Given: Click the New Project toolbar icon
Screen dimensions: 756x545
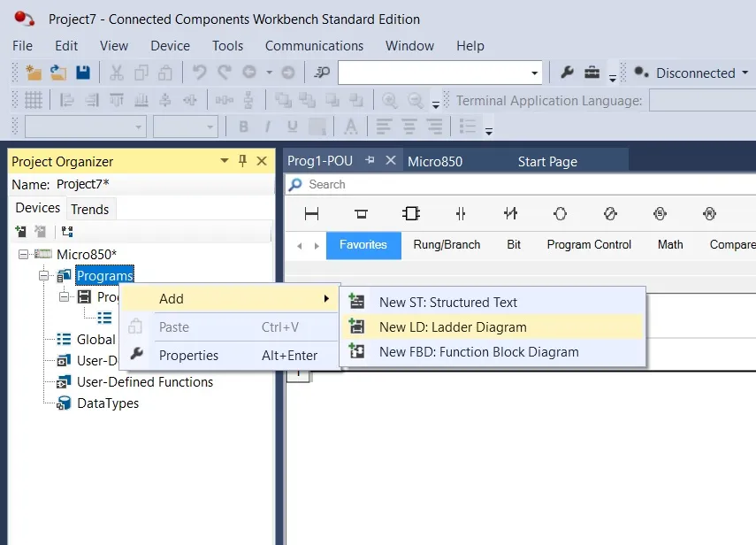Looking at the screenshot, I should tap(34, 73).
